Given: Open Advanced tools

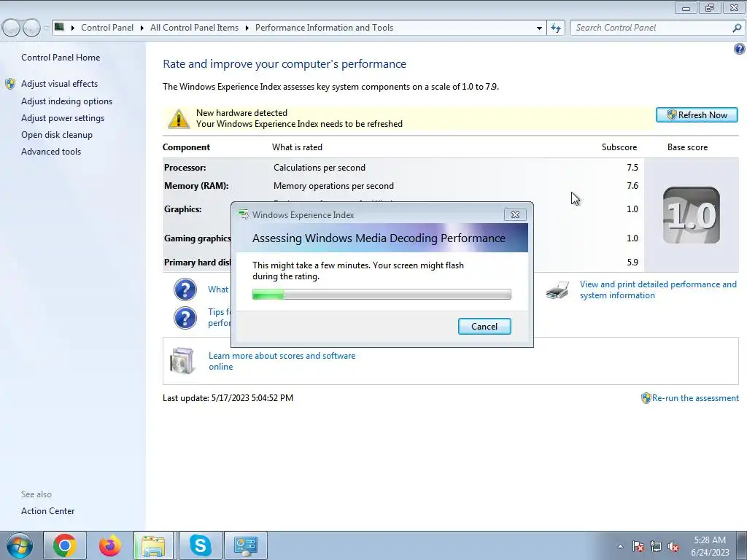Looking at the screenshot, I should pos(51,152).
